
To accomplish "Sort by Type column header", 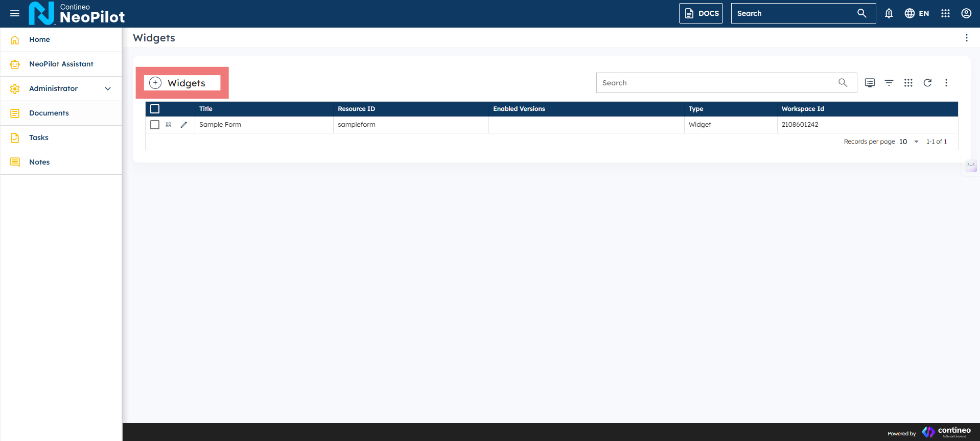I will coord(696,109).
